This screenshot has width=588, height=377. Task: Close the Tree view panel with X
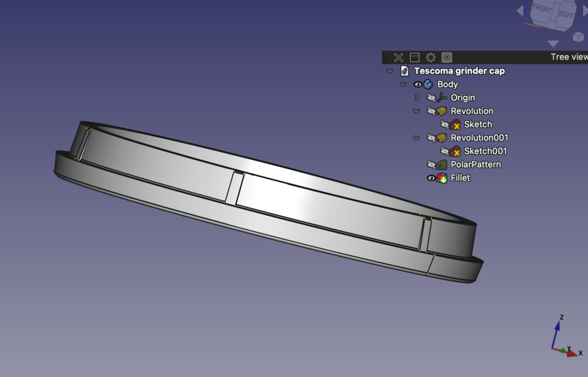click(x=399, y=57)
